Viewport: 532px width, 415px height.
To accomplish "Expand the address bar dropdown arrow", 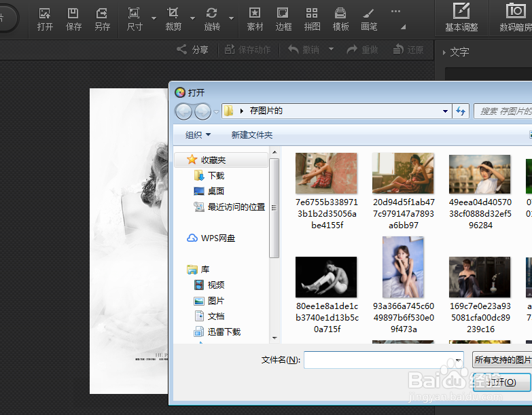I will pyautogui.click(x=445, y=111).
